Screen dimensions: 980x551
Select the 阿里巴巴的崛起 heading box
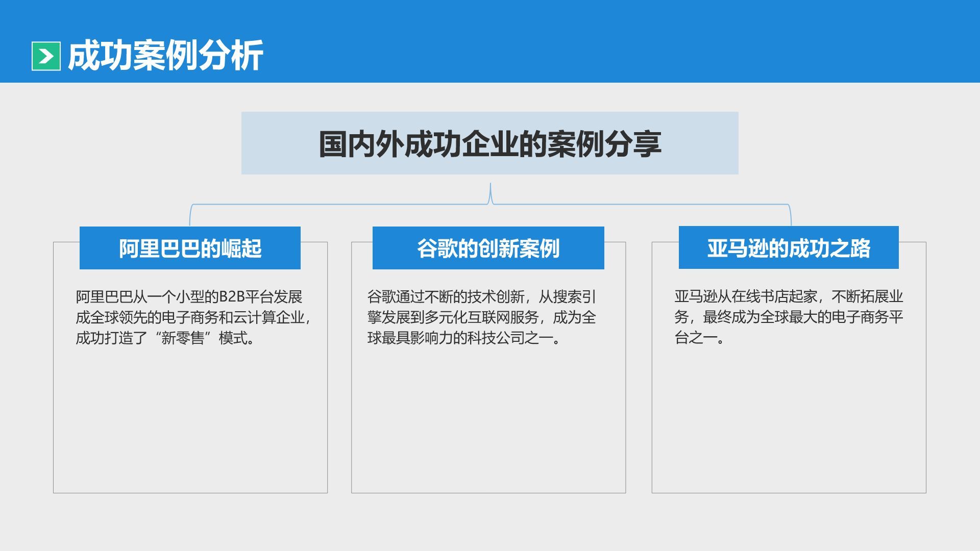(x=190, y=248)
